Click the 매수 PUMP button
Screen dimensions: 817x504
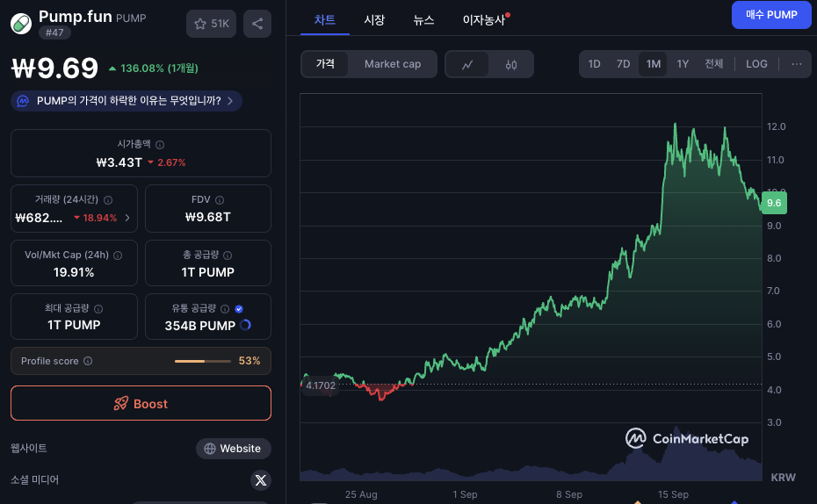770,15
